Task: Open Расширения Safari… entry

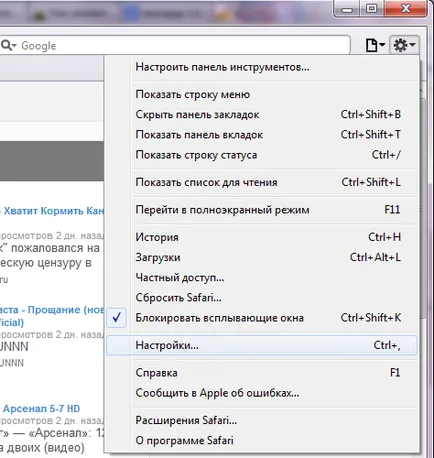Action: pos(262,420)
